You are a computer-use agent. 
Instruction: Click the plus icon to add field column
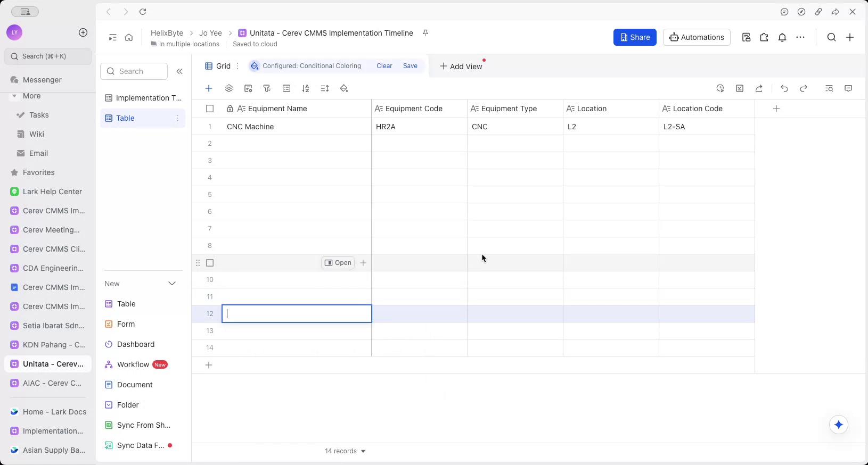776,109
